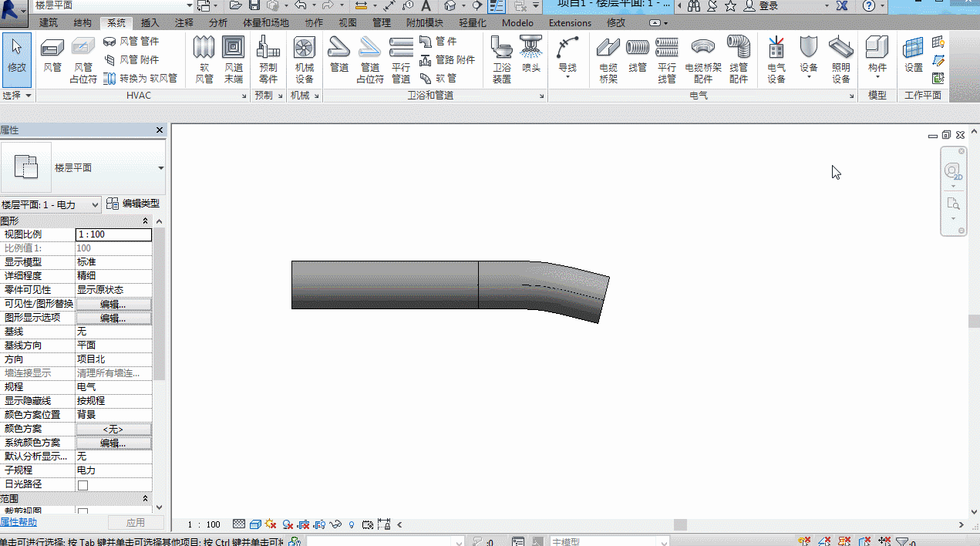This screenshot has width=980, height=546.
Task: Select the 喷头 sprinkler tool
Action: [531, 56]
